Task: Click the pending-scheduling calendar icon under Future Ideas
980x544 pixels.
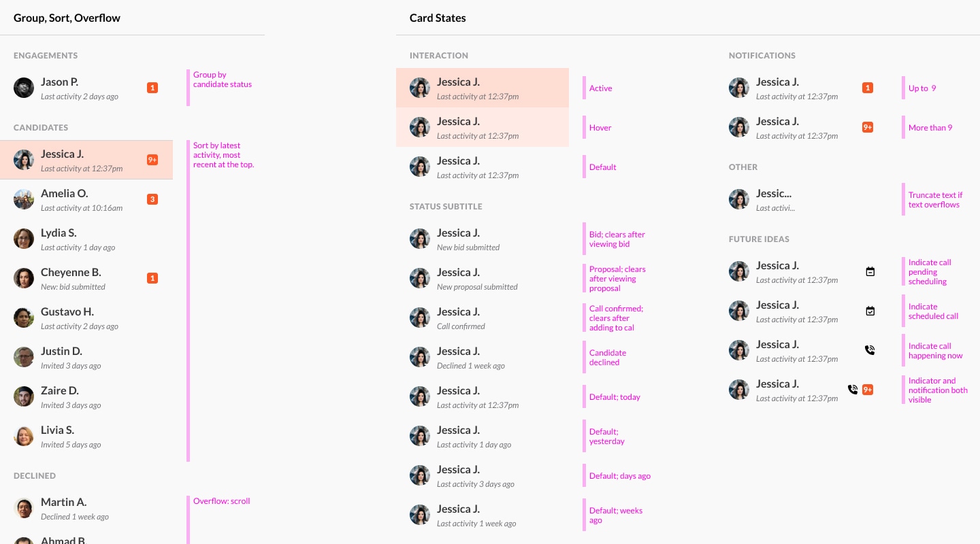Action: (870, 271)
